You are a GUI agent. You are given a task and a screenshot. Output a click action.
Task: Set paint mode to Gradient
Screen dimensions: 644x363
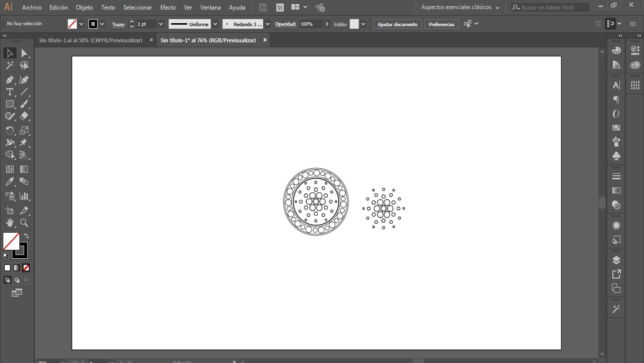pyautogui.click(x=17, y=268)
